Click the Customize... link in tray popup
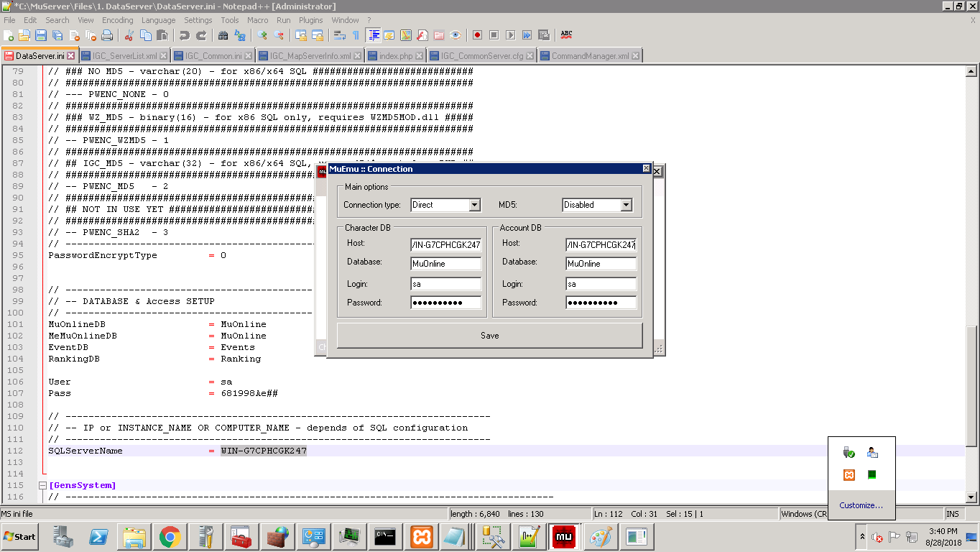 [861, 505]
